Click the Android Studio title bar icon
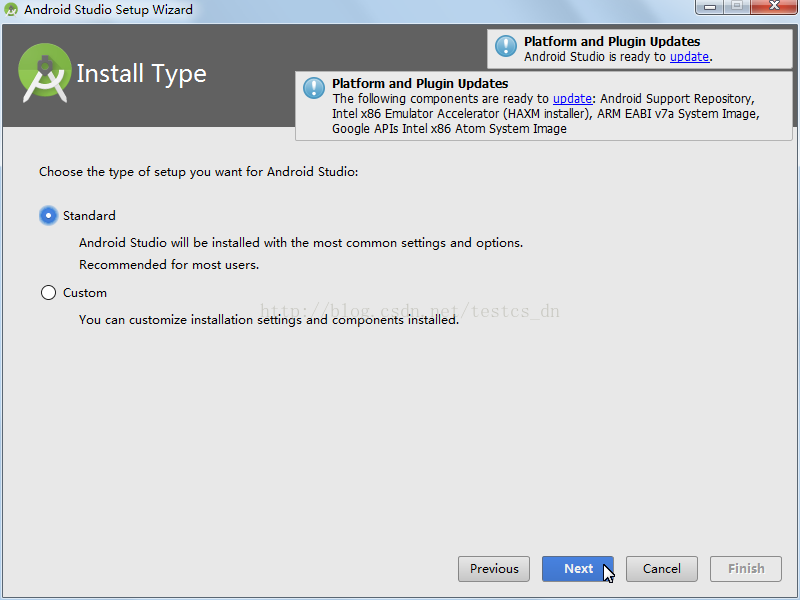 (x=11, y=9)
